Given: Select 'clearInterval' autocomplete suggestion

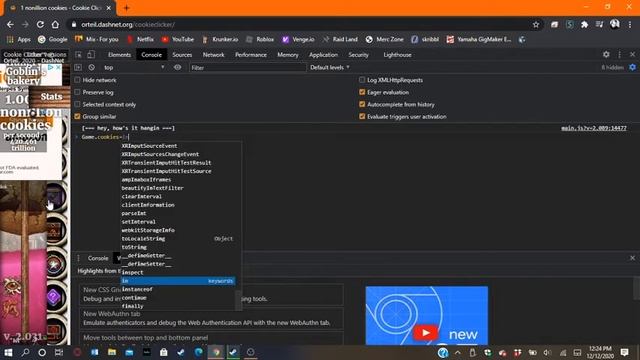Looking at the screenshot, I should [x=178, y=196].
